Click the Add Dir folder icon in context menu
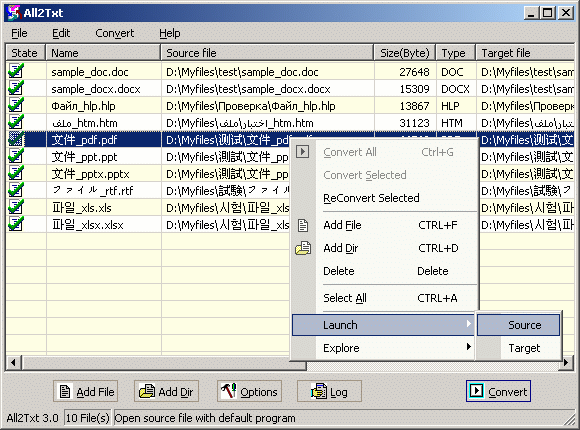 (x=303, y=248)
